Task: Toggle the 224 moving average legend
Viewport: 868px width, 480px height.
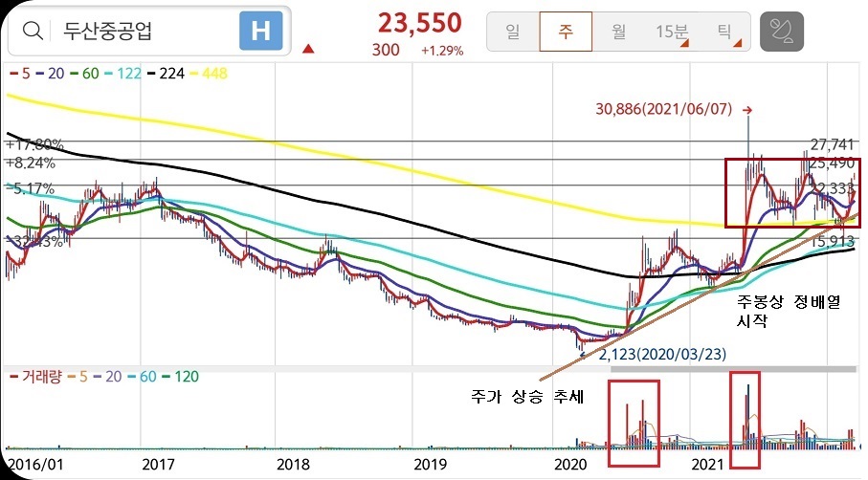Action: (166, 74)
